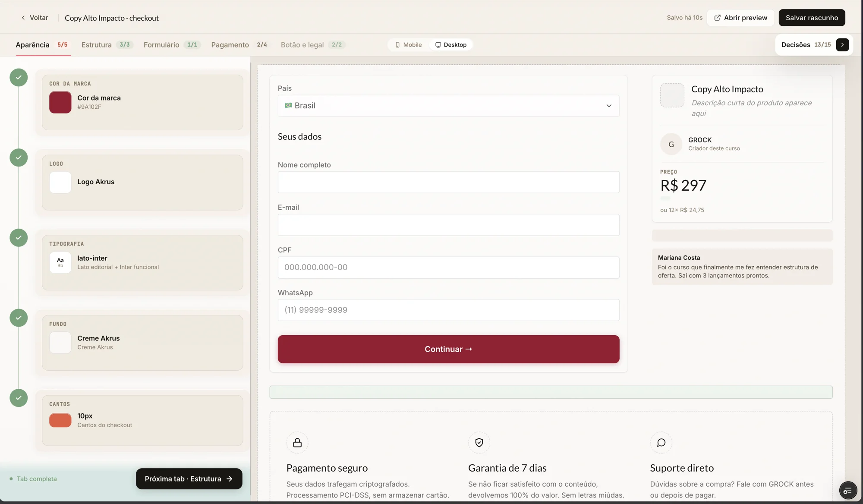Click the Logo Akrus thumbnail

pyautogui.click(x=60, y=183)
